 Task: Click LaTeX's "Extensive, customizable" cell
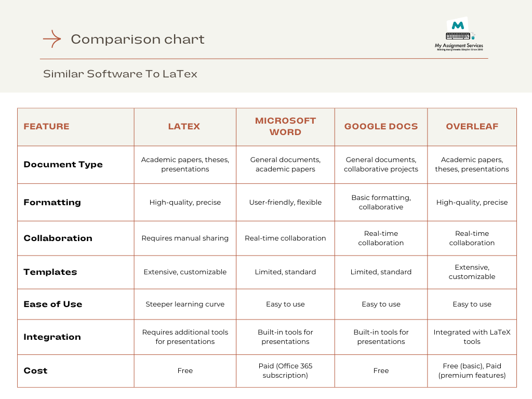click(185, 272)
